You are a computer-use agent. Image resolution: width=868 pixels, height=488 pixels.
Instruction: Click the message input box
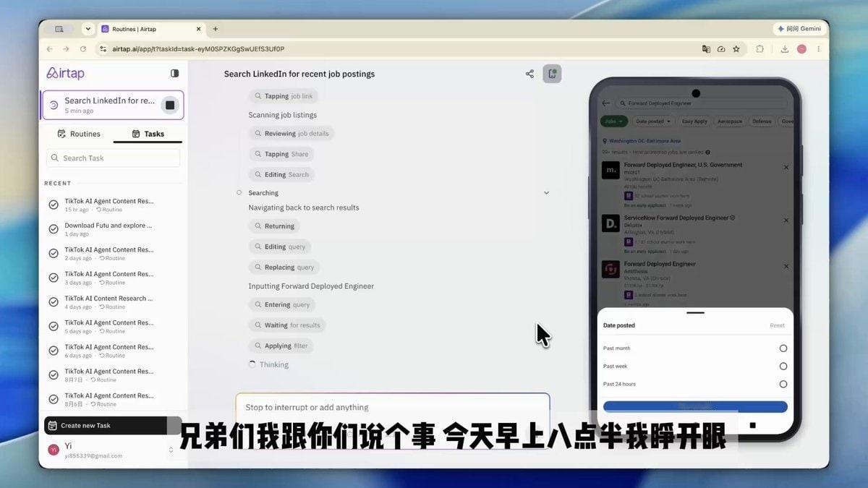pos(392,407)
